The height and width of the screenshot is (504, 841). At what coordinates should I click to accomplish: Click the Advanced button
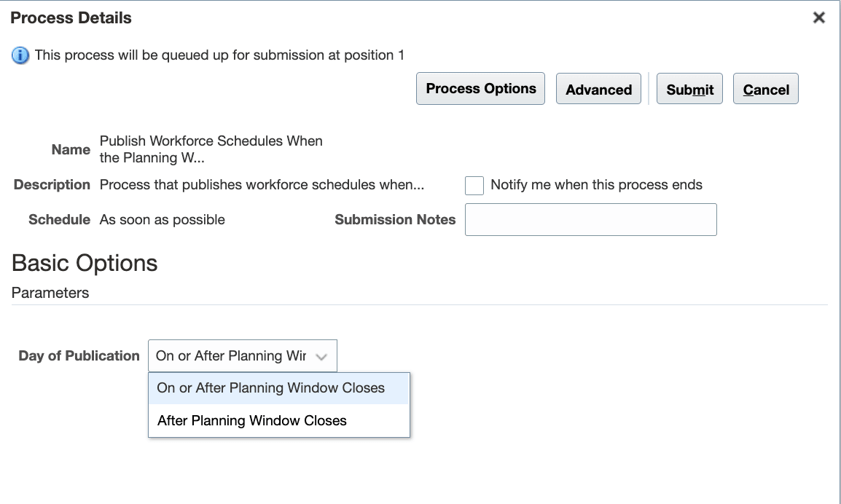click(598, 90)
